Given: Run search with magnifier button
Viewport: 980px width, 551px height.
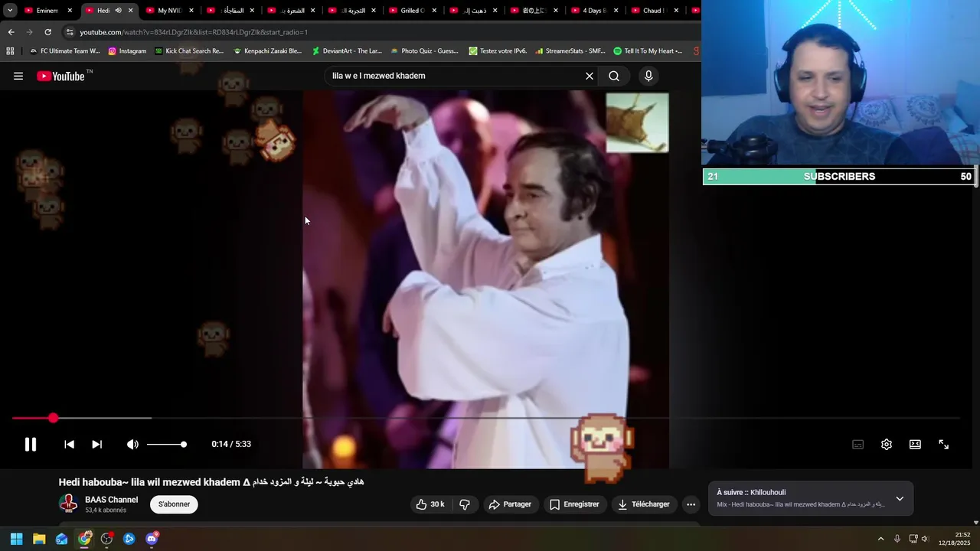Looking at the screenshot, I should pos(614,76).
